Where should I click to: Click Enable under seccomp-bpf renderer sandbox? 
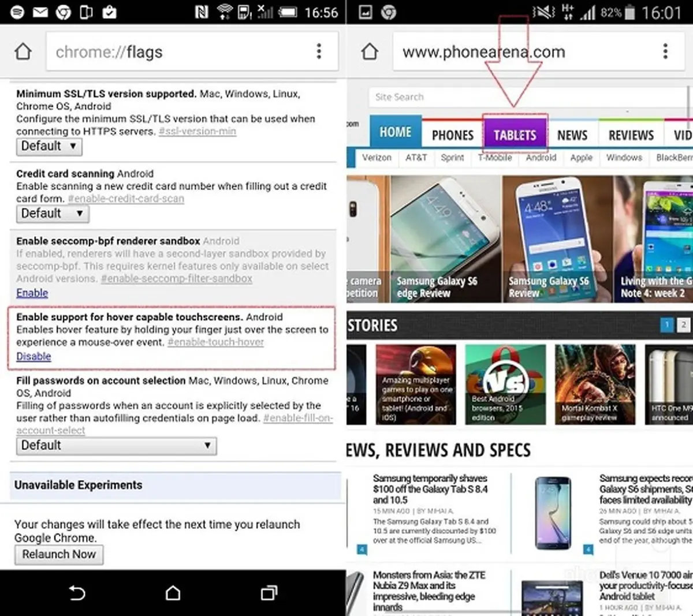click(x=32, y=293)
